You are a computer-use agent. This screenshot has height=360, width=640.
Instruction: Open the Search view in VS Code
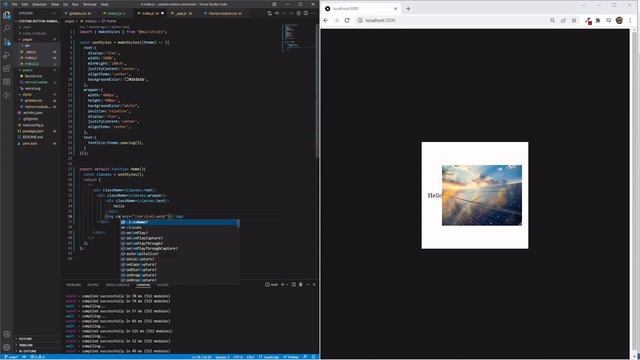tap(7, 28)
